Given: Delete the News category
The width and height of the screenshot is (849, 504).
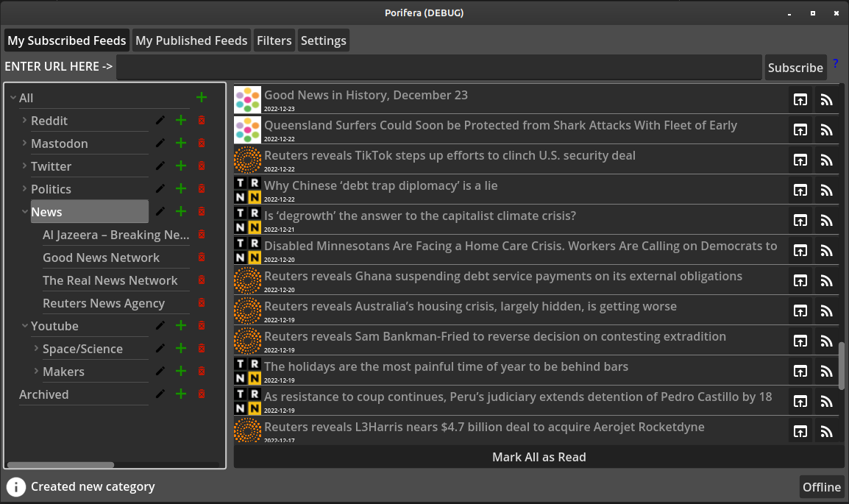Looking at the screenshot, I should (202, 211).
